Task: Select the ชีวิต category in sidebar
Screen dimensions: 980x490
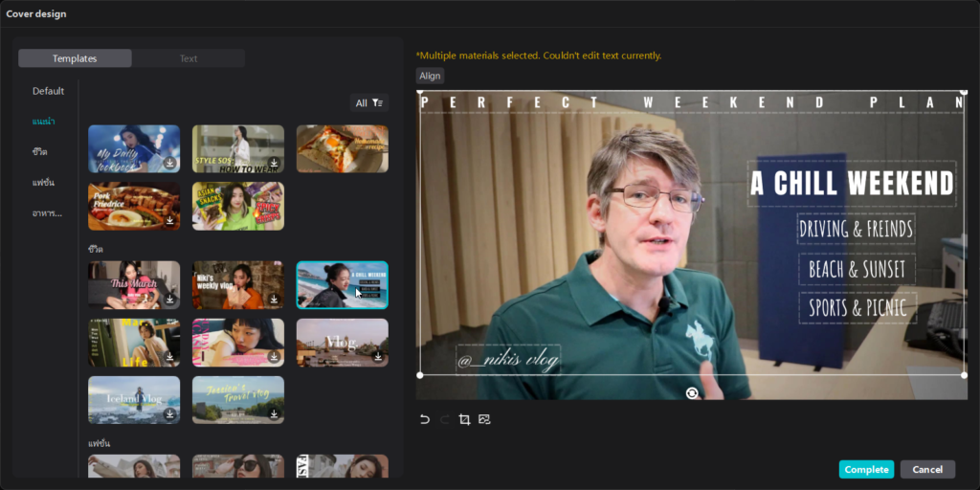Action: 40,152
